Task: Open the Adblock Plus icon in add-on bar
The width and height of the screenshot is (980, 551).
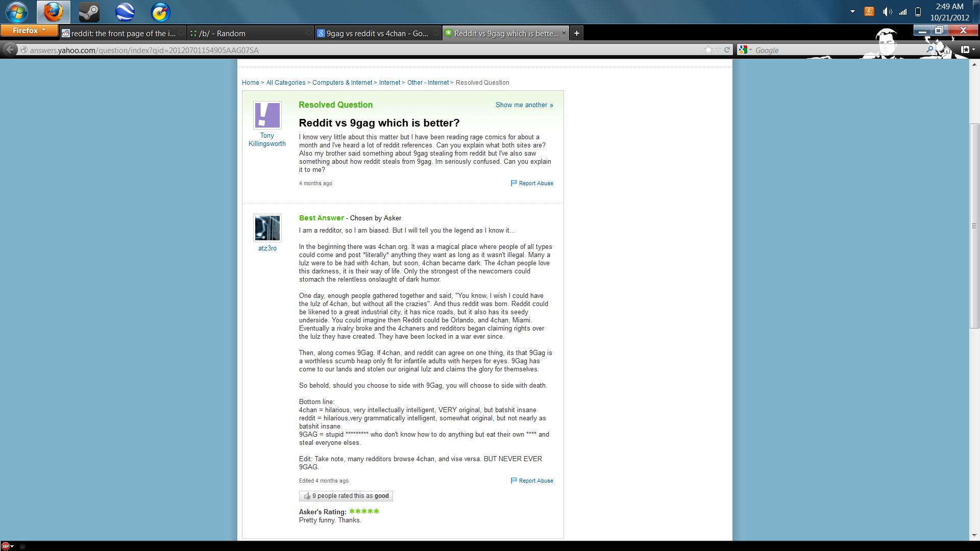Action: coord(6,546)
